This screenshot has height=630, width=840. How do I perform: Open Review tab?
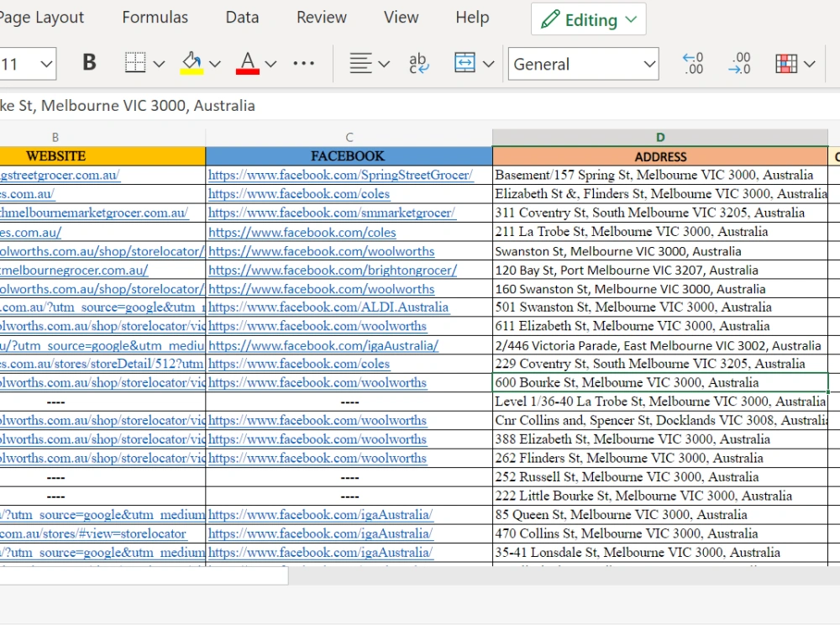click(322, 17)
